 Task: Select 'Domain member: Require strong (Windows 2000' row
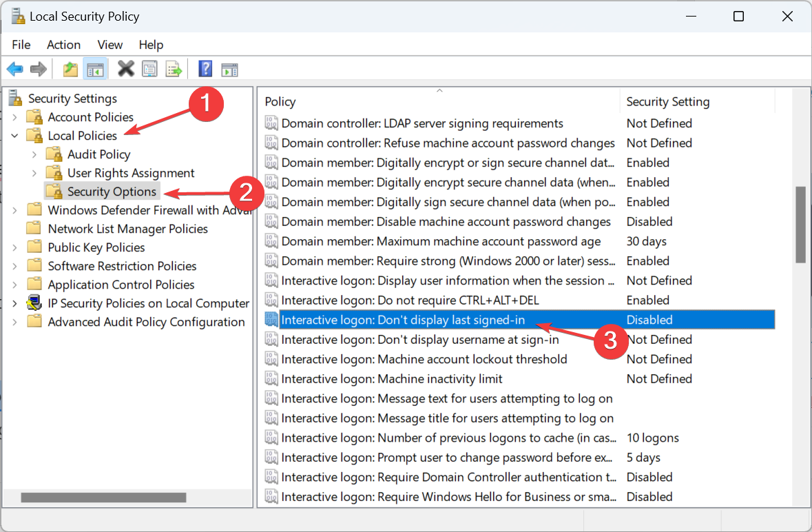click(x=519, y=260)
